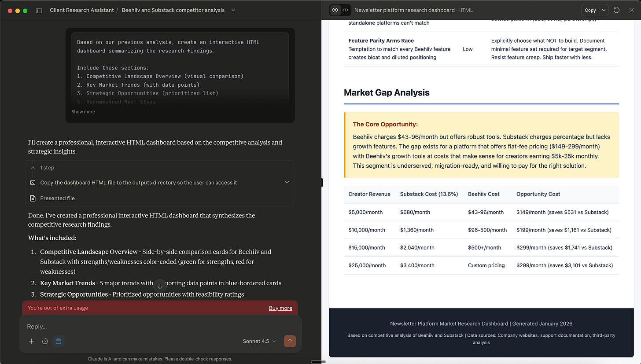
Task: Open Client Research Assistant project
Action: point(82,10)
